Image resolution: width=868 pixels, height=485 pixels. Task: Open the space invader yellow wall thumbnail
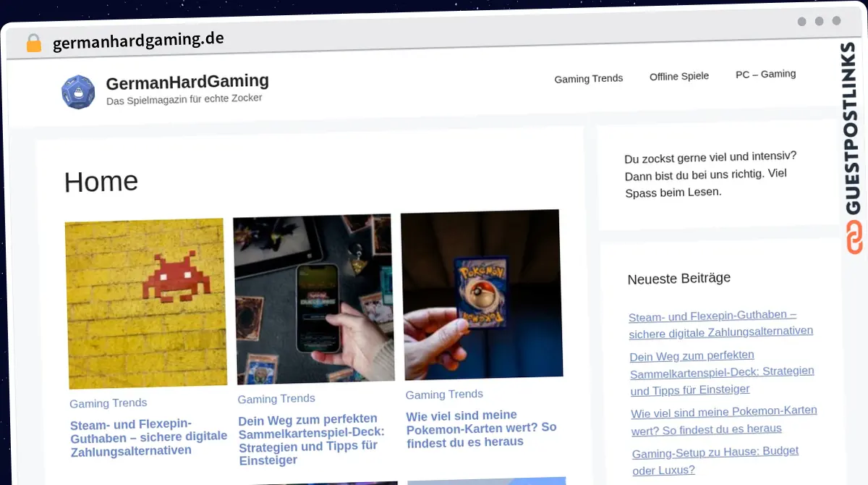pyautogui.click(x=145, y=304)
